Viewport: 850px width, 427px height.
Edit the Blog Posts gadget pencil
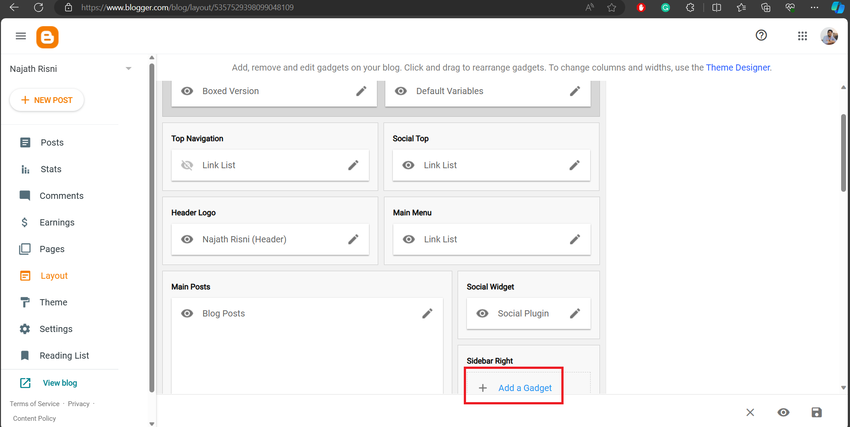[427, 314]
